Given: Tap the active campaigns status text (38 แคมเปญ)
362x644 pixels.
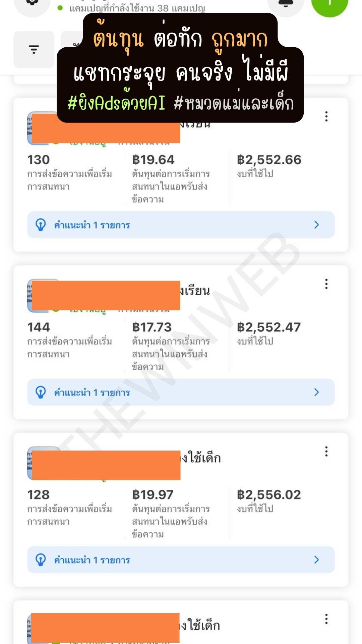Looking at the screenshot, I should (x=137, y=8).
